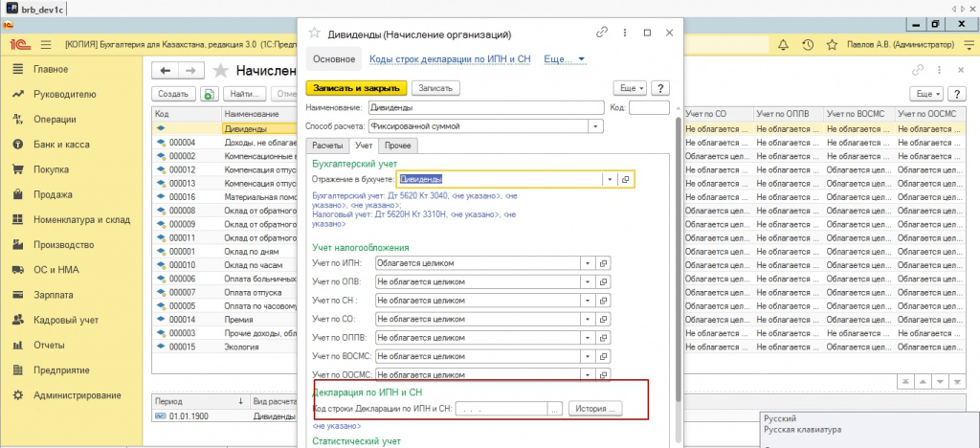
Task: Click the История... button
Action: coord(595,409)
